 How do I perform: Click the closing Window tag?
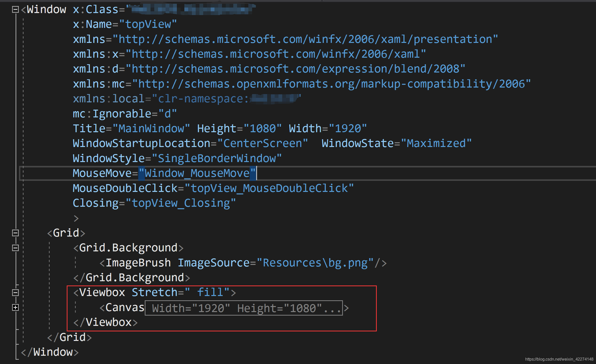pyautogui.click(x=50, y=352)
